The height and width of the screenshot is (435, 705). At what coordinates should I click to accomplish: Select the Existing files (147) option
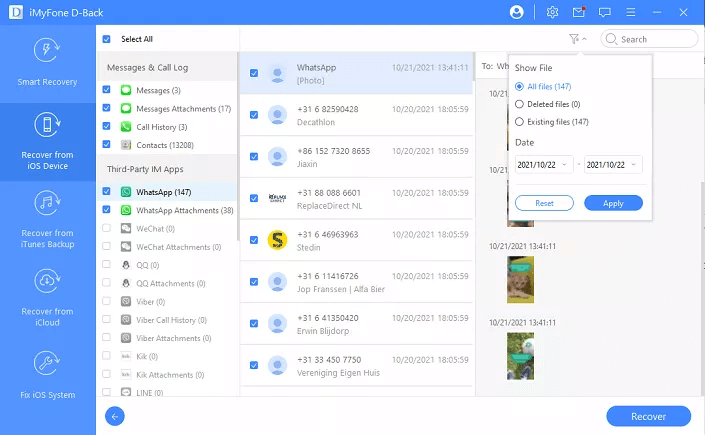point(519,121)
